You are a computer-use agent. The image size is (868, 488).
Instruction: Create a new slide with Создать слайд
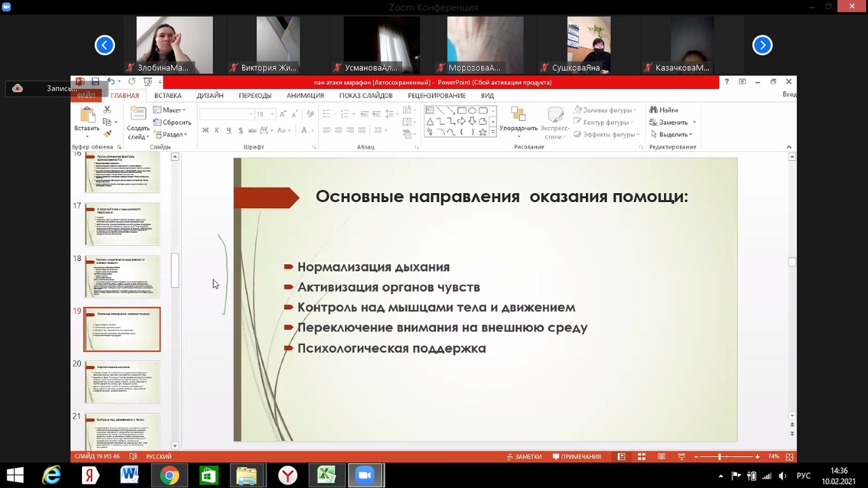tap(138, 117)
